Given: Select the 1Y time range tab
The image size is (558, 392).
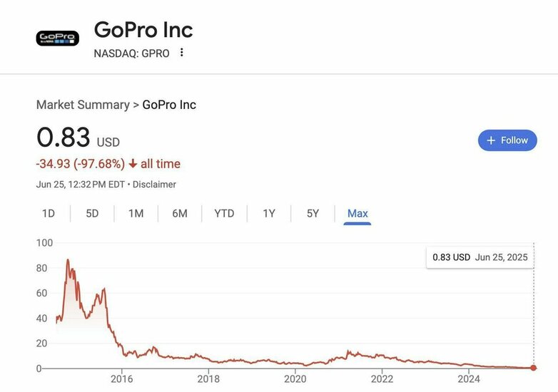Looking at the screenshot, I should tap(269, 213).
